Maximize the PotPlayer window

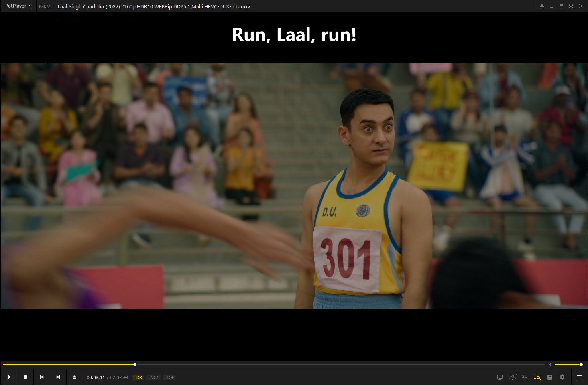click(x=561, y=6)
